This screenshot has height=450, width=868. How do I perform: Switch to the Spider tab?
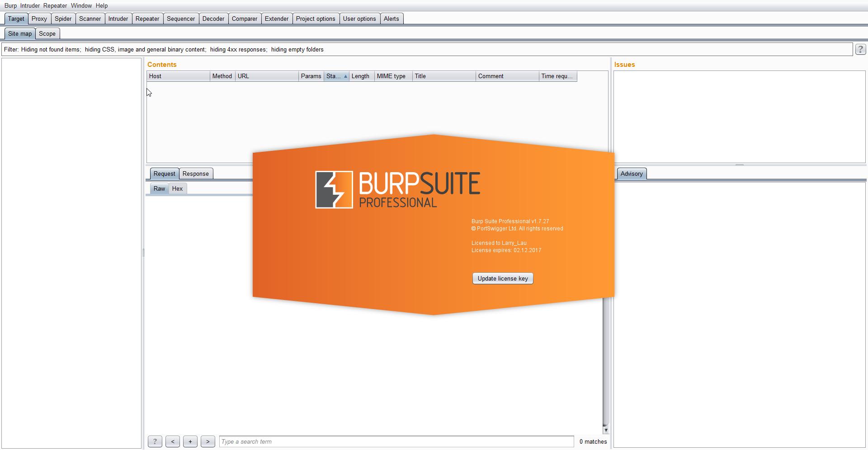(63, 19)
